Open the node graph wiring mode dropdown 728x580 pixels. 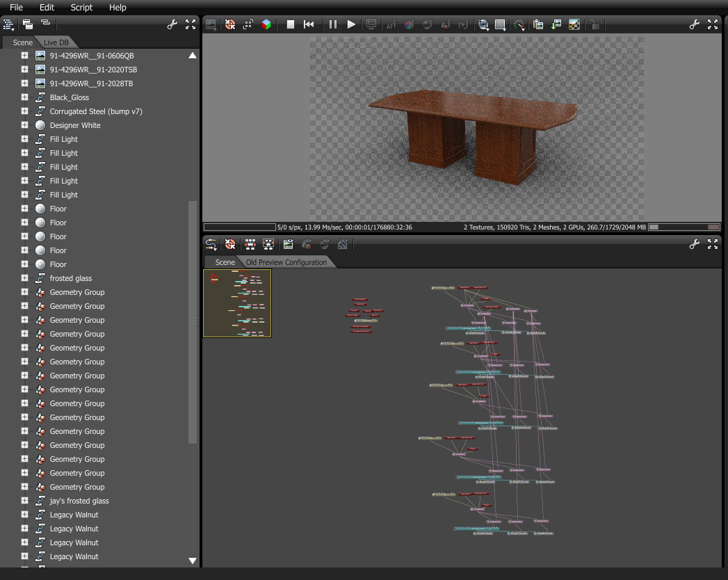click(211, 244)
